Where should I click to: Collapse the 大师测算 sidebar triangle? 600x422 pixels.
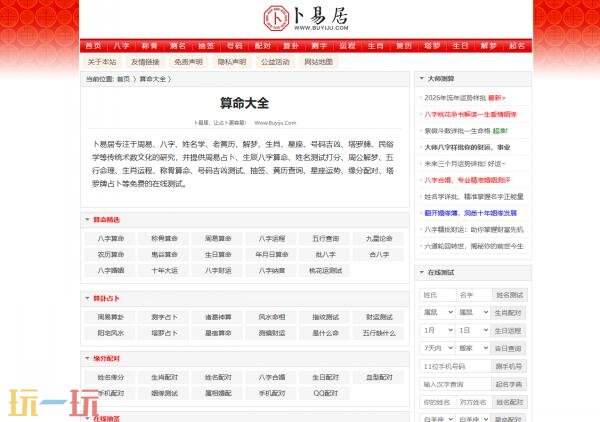(x=422, y=78)
